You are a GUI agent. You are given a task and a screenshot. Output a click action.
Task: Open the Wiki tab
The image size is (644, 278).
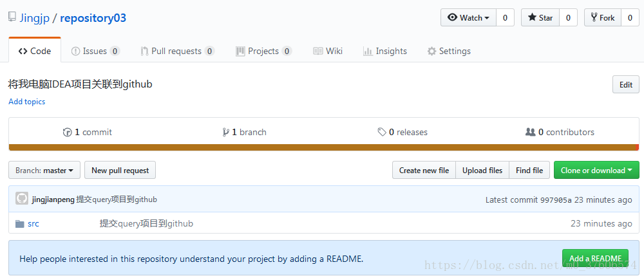click(x=328, y=51)
